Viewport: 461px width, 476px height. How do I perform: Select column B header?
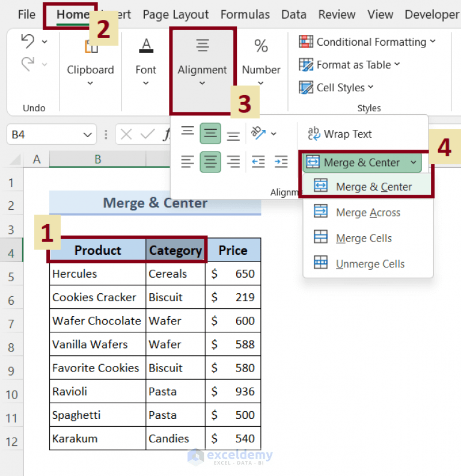click(97, 159)
